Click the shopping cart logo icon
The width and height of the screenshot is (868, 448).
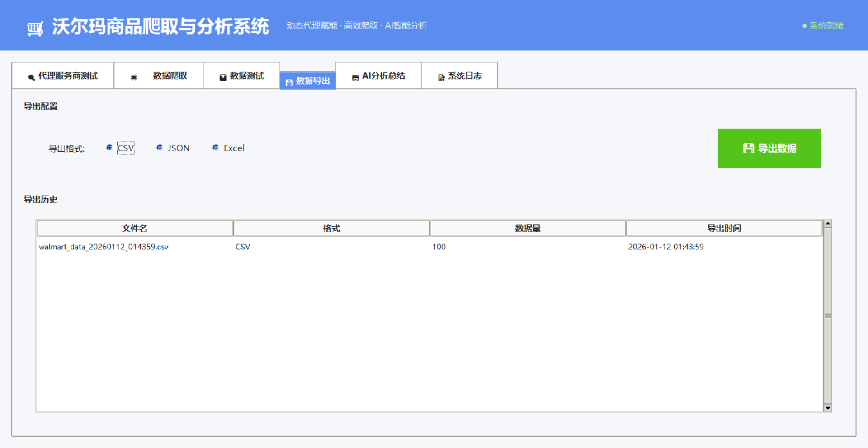pos(35,29)
